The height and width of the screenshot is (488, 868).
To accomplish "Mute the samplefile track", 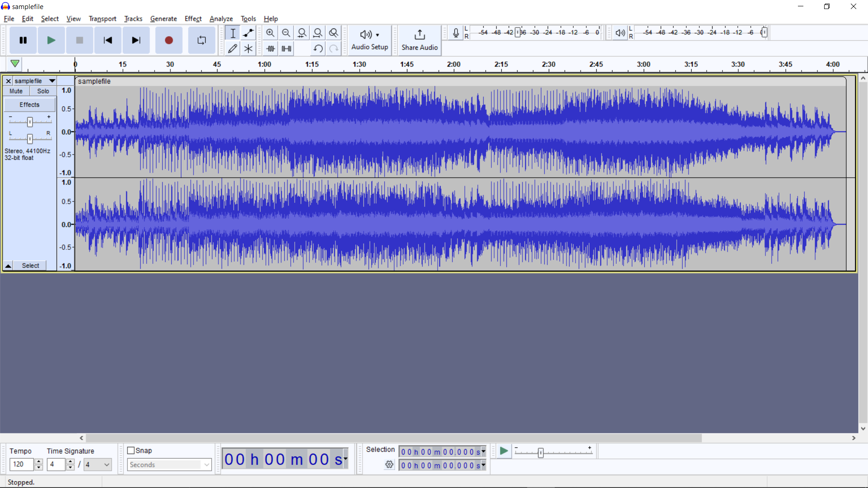I will (16, 91).
